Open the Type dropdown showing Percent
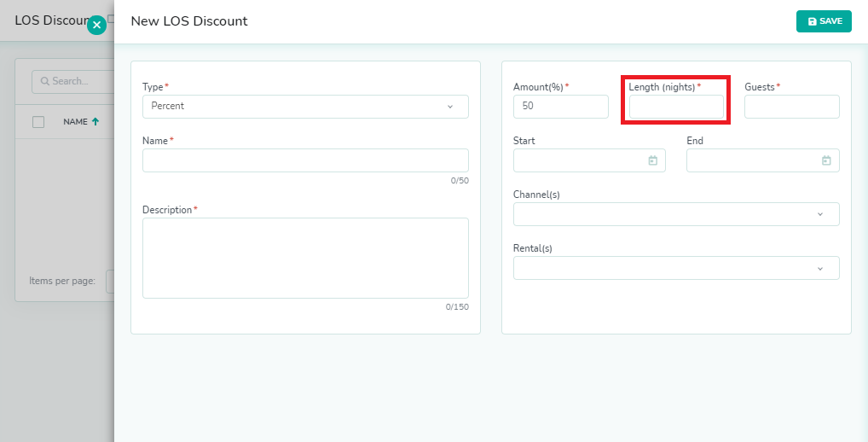Screen dimensions: 868x442 point(305,107)
